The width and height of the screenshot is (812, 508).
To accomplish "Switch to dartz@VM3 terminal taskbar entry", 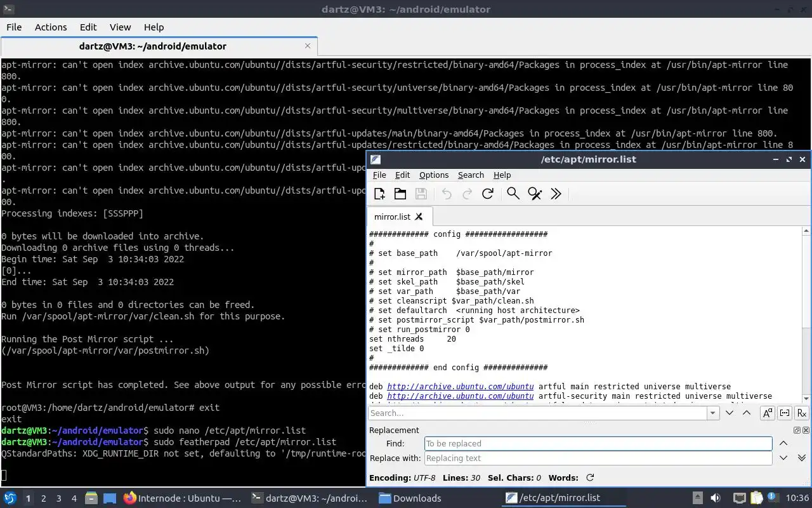I will click(310, 498).
